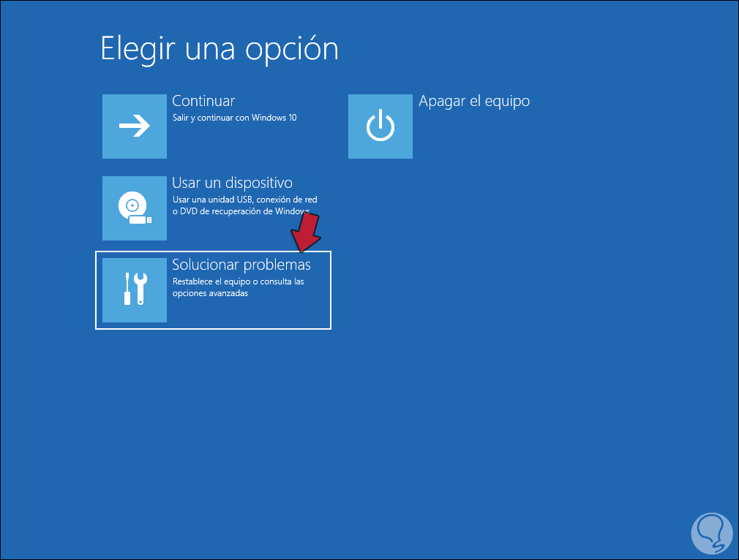Viewport: 739px width, 560px height.
Task: Click the screwdriver glyph in the troubleshoot tile
Action: pos(127,289)
